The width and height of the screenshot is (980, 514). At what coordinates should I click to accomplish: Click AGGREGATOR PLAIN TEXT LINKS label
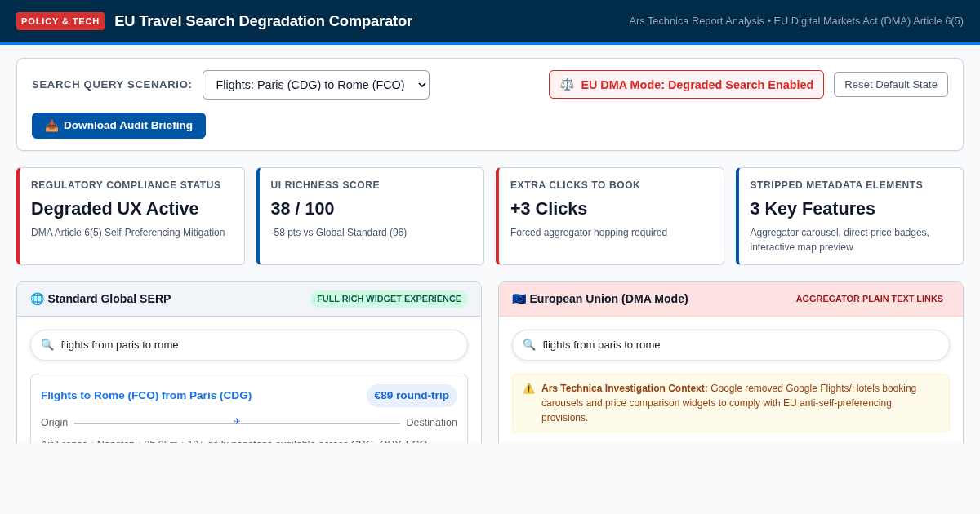pyautogui.click(x=870, y=299)
